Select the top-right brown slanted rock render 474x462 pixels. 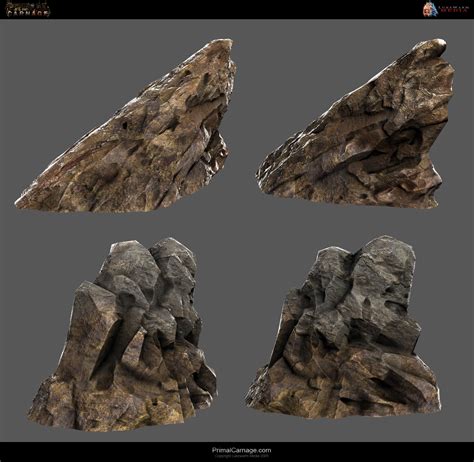tap(356, 123)
